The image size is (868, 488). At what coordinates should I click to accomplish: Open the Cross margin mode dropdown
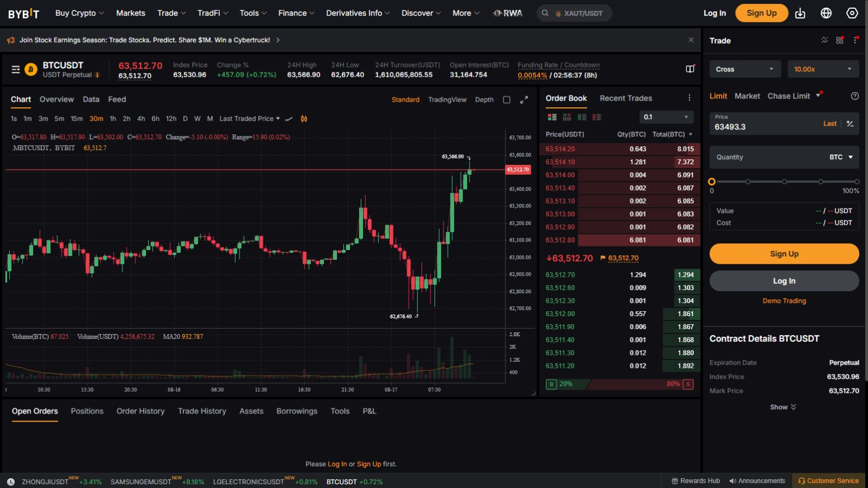744,69
